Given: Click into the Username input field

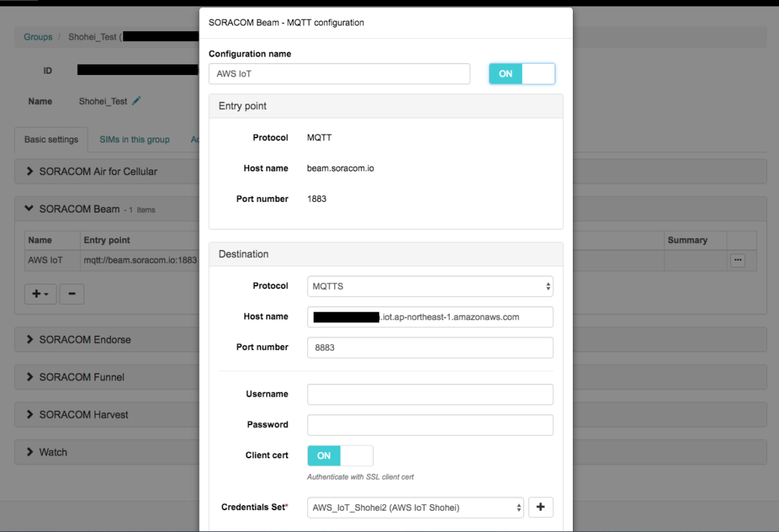Looking at the screenshot, I should tap(430, 395).
